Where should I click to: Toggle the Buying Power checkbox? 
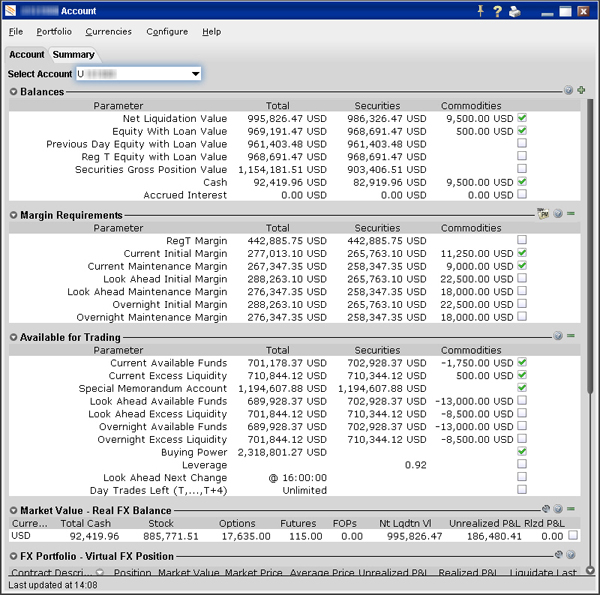[x=522, y=452]
